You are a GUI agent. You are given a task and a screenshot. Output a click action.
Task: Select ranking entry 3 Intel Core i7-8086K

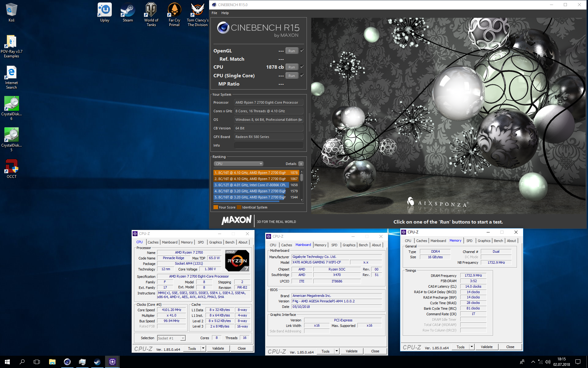(x=256, y=185)
